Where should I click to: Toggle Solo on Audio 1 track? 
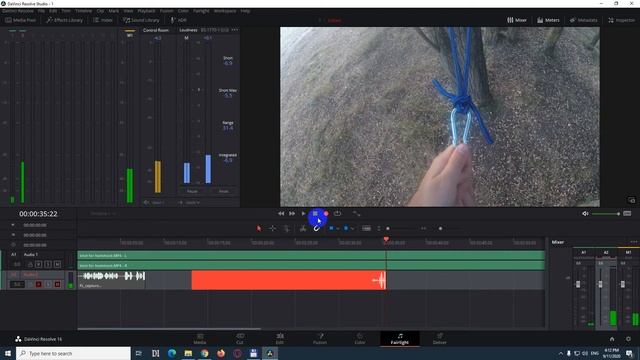(48, 264)
